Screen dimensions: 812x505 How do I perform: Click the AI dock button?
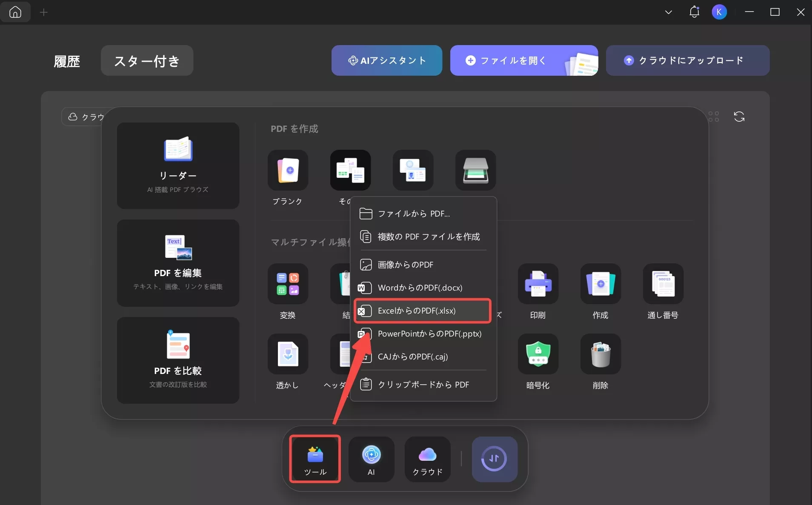pyautogui.click(x=371, y=459)
